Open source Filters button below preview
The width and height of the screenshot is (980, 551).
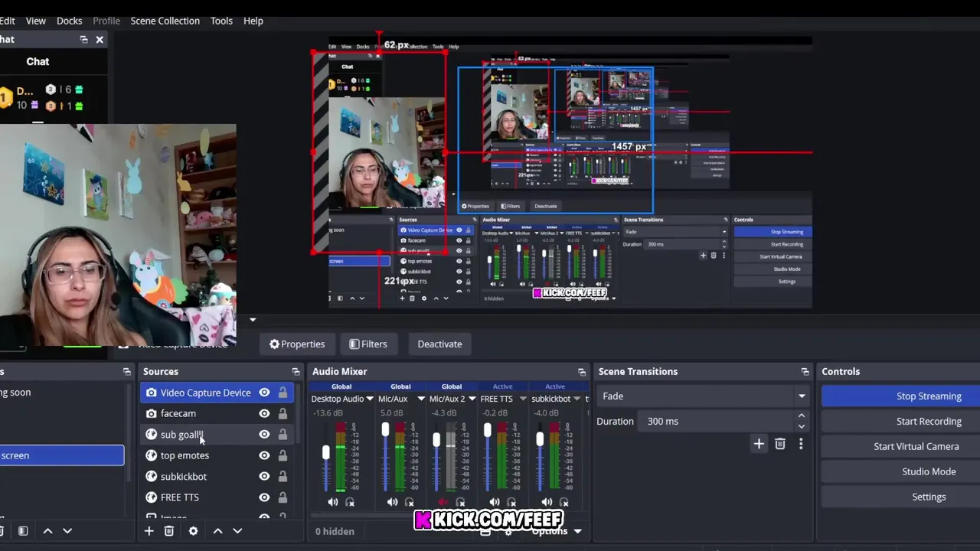click(368, 344)
